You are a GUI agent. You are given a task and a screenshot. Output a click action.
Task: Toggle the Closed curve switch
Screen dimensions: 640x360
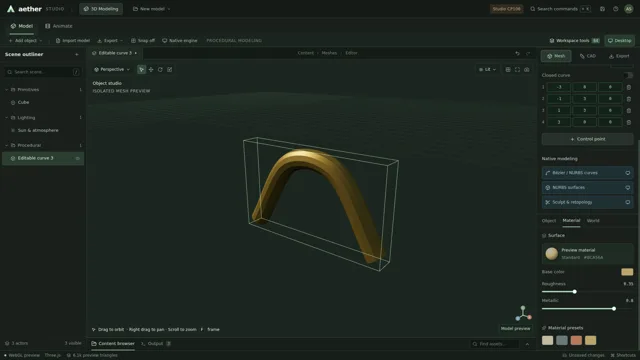(x=628, y=76)
